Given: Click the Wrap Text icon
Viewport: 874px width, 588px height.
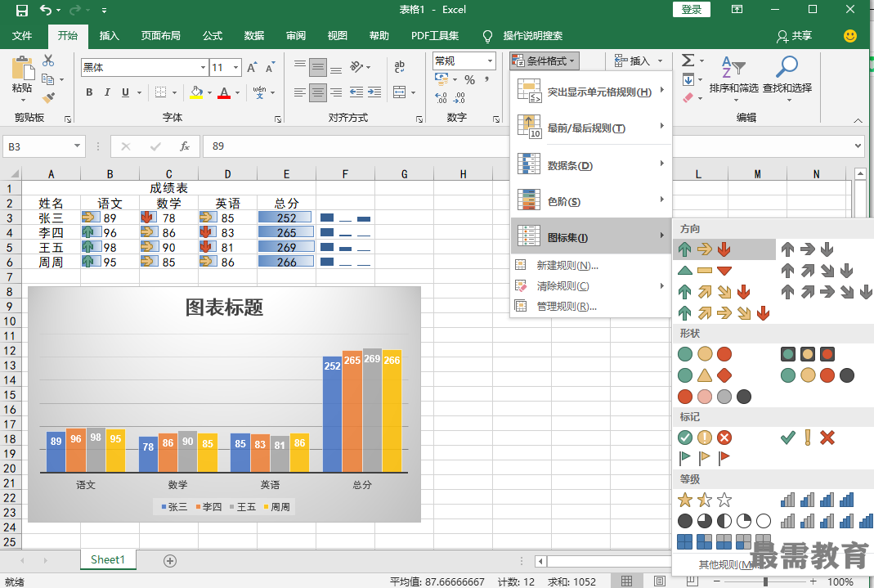Looking at the screenshot, I should (399, 67).
